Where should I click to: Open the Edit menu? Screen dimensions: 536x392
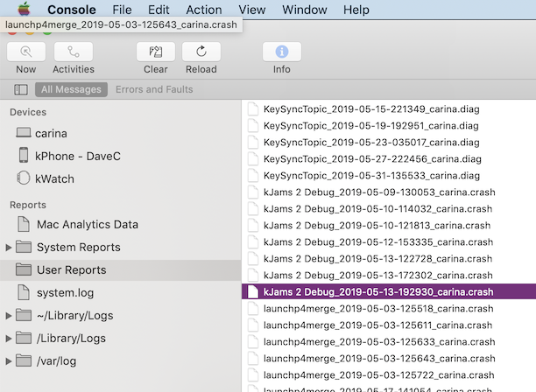159,10
